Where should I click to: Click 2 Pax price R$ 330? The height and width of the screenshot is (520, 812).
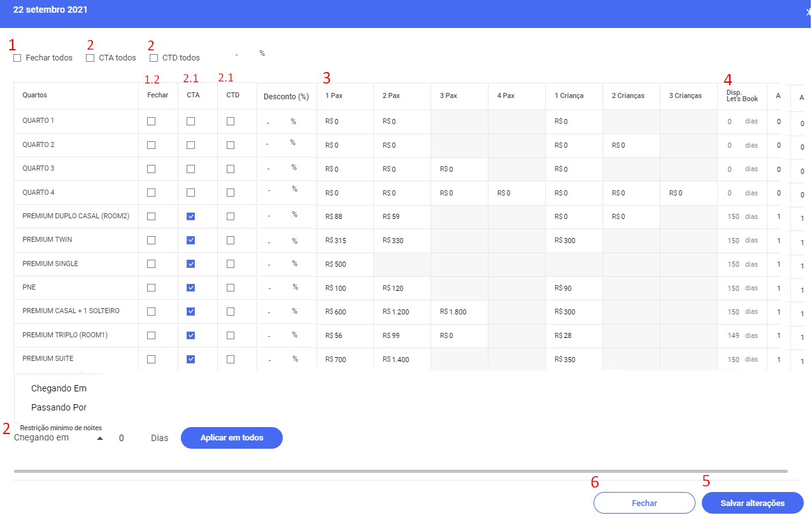393,240
